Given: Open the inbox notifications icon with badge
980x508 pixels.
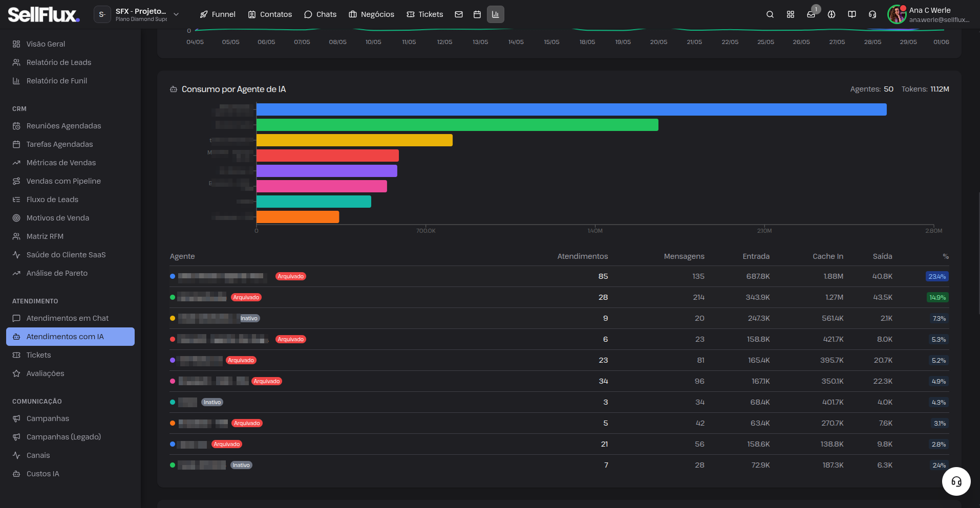Looking at the screenshot, I should tap(811, 14).
